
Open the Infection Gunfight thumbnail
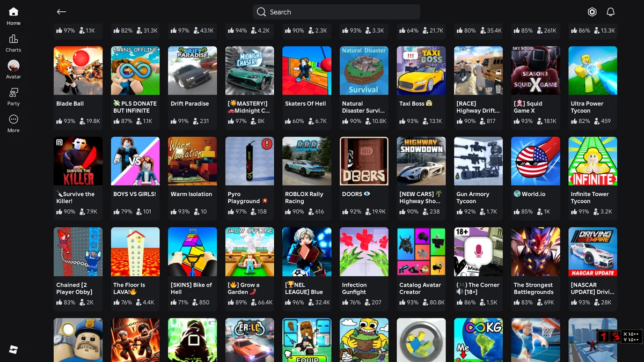click(364, 252)
